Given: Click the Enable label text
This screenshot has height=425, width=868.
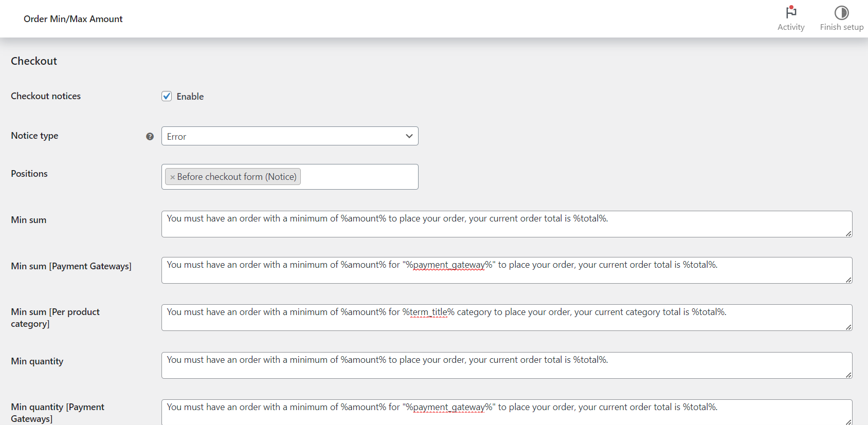Looking at the screenshot, I should [x=190, y=97].
